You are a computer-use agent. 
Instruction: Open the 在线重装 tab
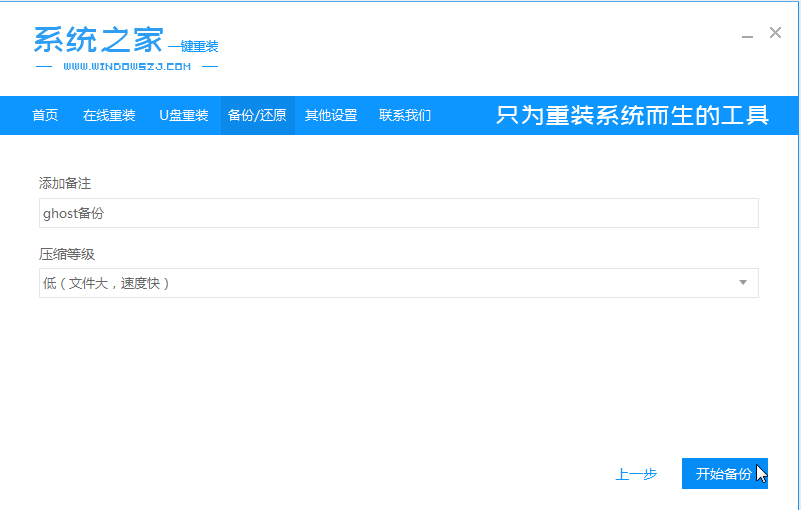tap(109, 115)
